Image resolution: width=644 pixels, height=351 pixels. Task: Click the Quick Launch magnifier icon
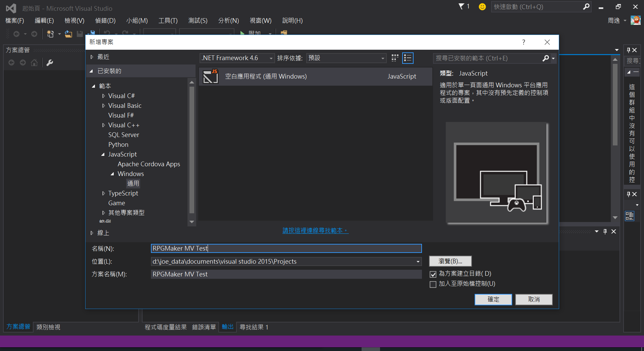(x=586, y=7)
